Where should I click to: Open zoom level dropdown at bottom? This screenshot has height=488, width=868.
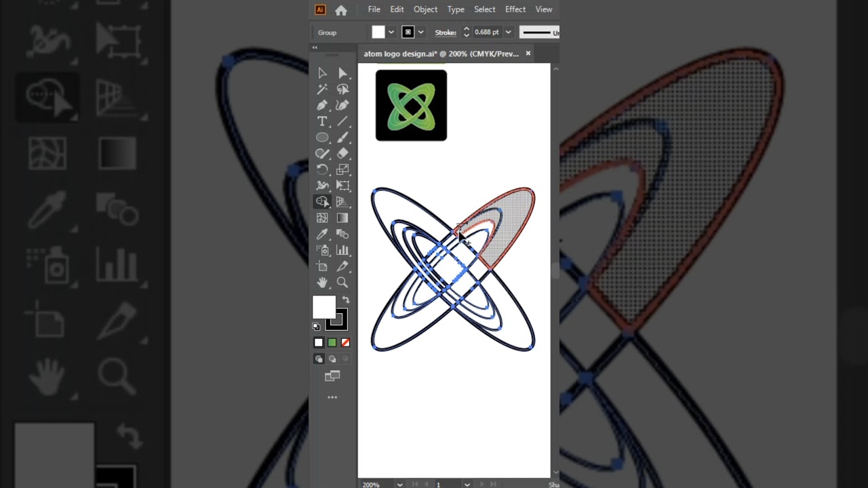(x=399, y=485)
